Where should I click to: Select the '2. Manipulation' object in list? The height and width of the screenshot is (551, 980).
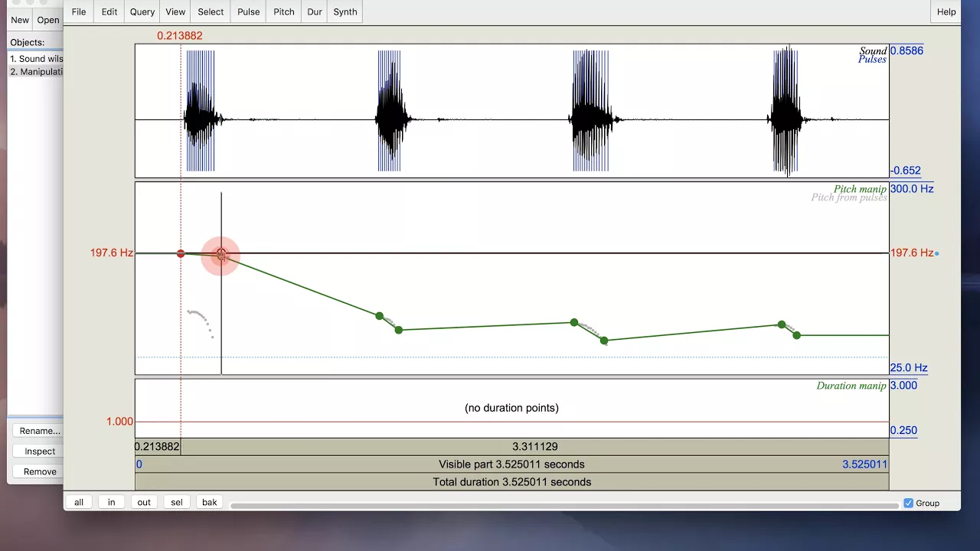coord(36,72)
